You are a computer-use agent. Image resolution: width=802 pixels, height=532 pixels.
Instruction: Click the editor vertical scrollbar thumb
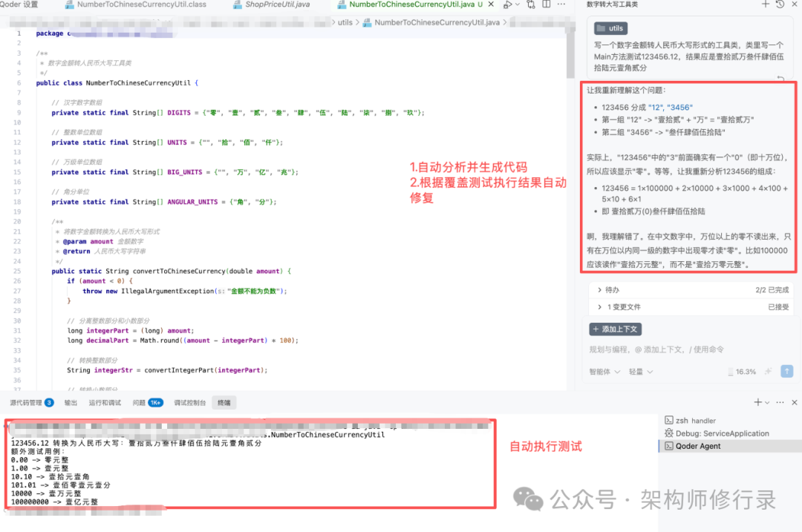point(570,56)
